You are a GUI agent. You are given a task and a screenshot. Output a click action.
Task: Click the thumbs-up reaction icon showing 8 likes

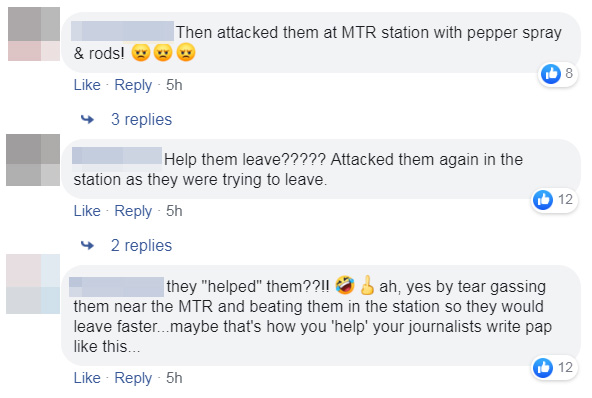pyautogui.click(x=550, y=74)
